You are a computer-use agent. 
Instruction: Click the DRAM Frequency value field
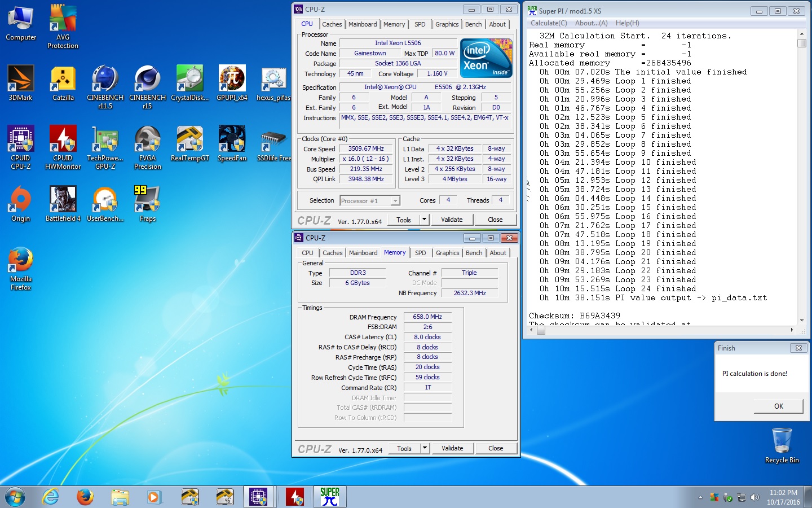click(x=427, y=317)
